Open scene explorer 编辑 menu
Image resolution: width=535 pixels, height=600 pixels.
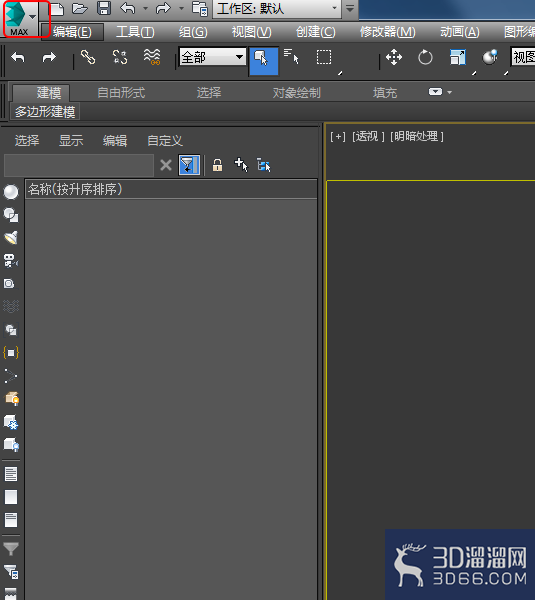pyautogui.click(x=115, y=140)
